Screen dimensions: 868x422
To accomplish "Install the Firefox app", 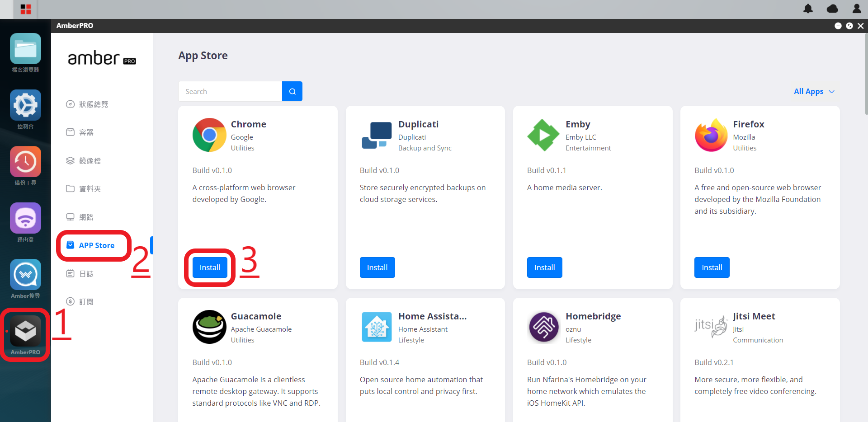I will [x=712, y=267].
